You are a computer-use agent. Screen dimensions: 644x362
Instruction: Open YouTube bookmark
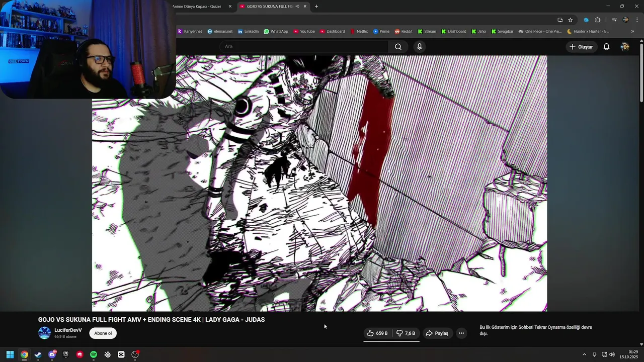[x=304, y=31]
